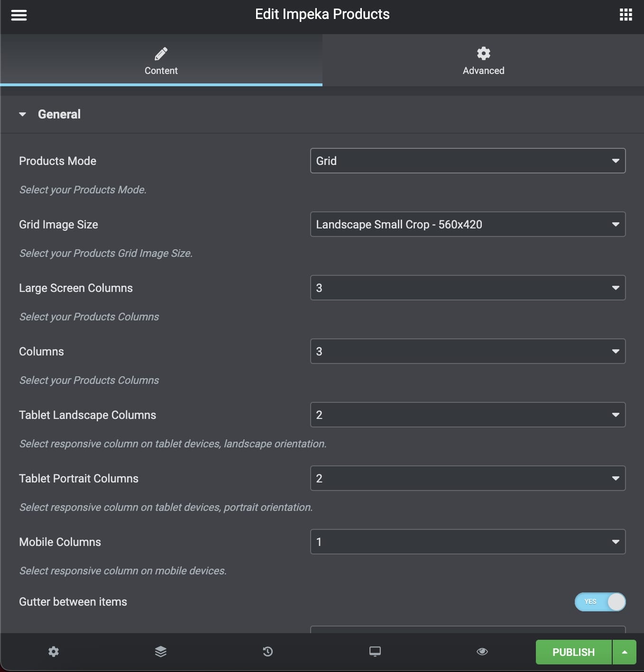Click the settings gear in bottom bar

tap(54, 652)
